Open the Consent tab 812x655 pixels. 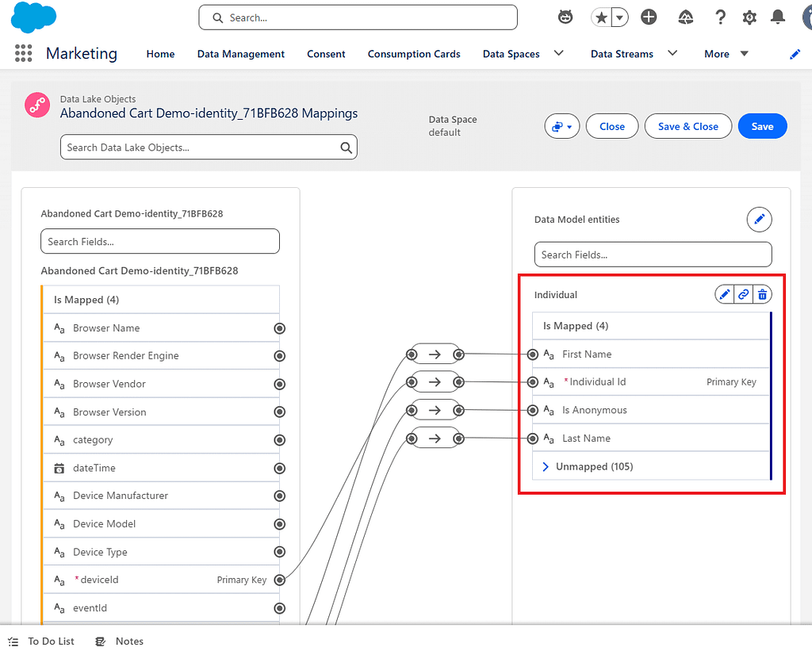[326, 54]
